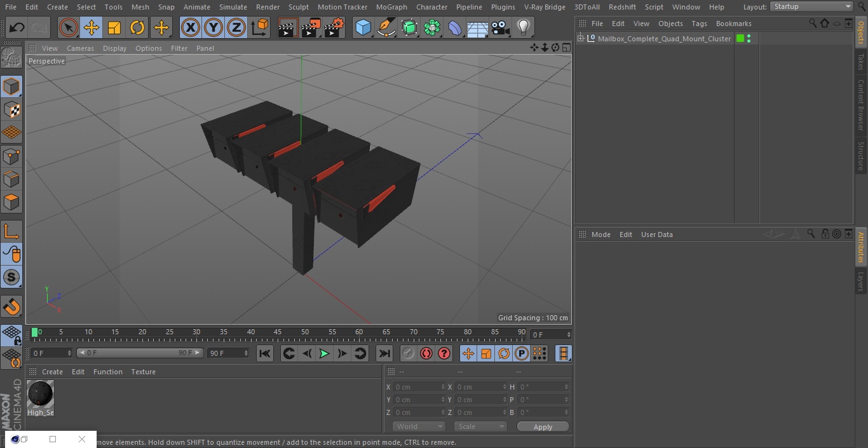Render to Picture Viewer
Image resolution: width=868 pixels, height=448 pixels.
tap(311, 27)
